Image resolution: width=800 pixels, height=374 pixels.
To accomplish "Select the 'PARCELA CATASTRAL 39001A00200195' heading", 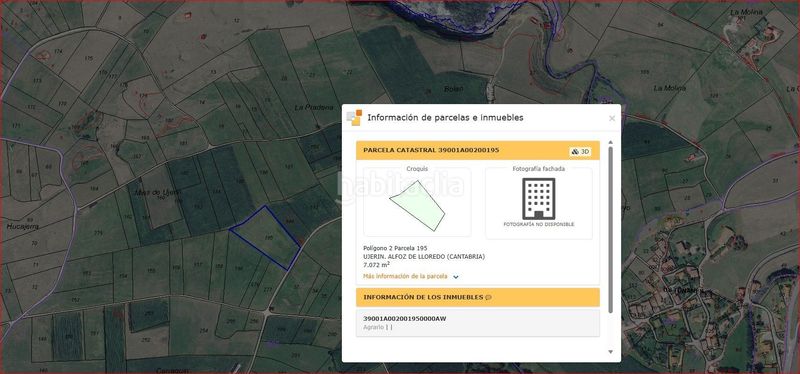I will click(431, 150).
